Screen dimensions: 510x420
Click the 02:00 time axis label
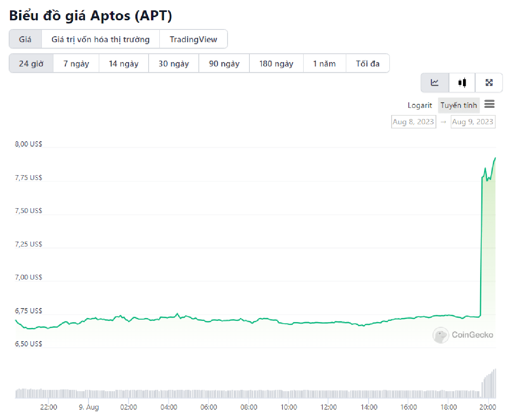pos(128,407)
